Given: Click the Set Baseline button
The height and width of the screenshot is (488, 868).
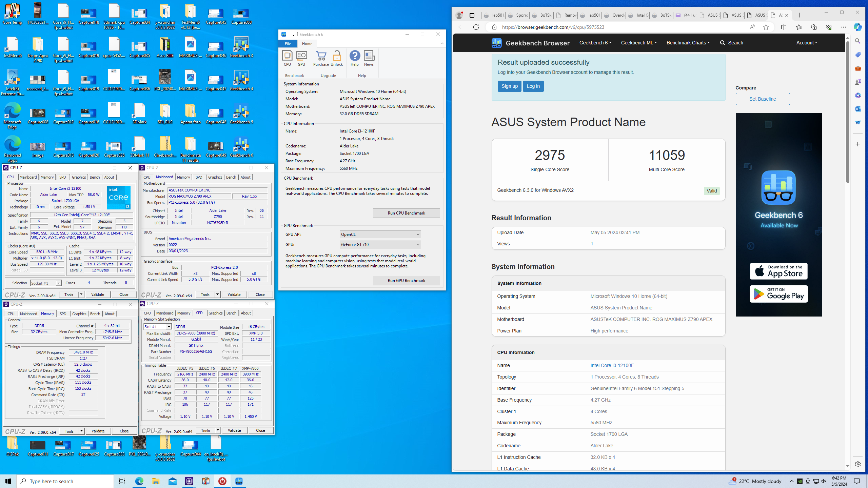Looking at the screenshot, I should pos(763,99).
